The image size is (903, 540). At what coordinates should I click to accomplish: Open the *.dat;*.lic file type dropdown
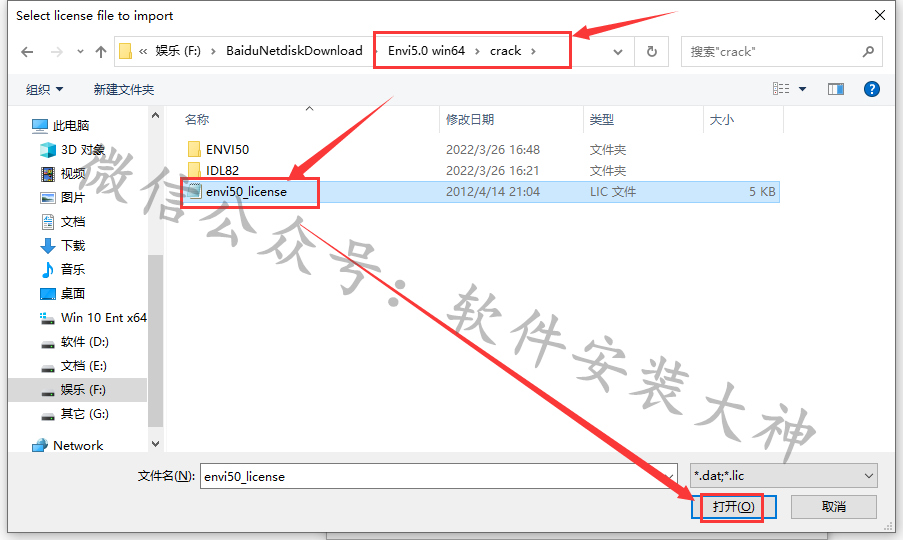784,476
